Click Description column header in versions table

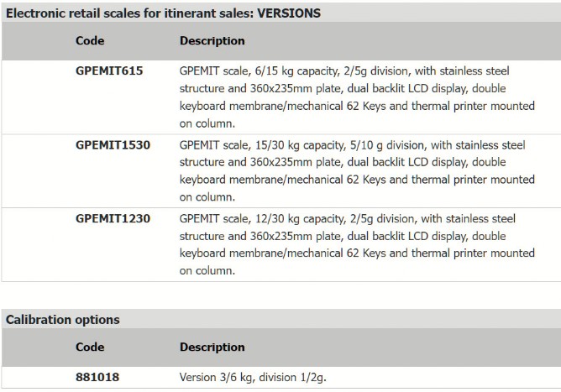point(212,41)
